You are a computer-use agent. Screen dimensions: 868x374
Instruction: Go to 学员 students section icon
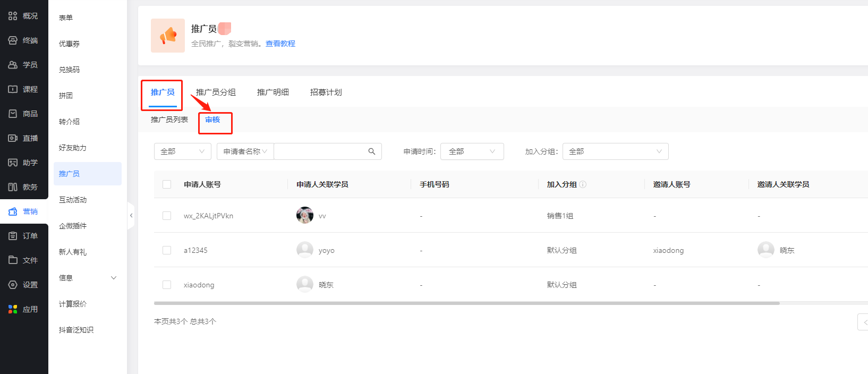coord(13,65)
